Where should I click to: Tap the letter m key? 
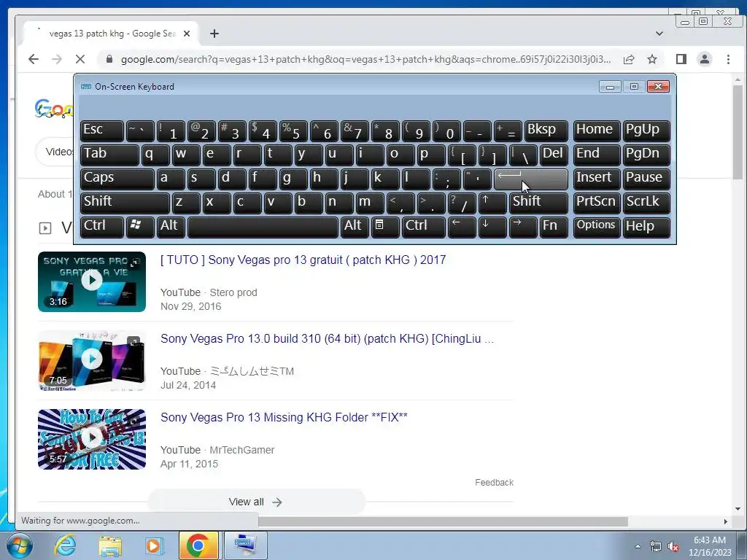coord(370,203)
